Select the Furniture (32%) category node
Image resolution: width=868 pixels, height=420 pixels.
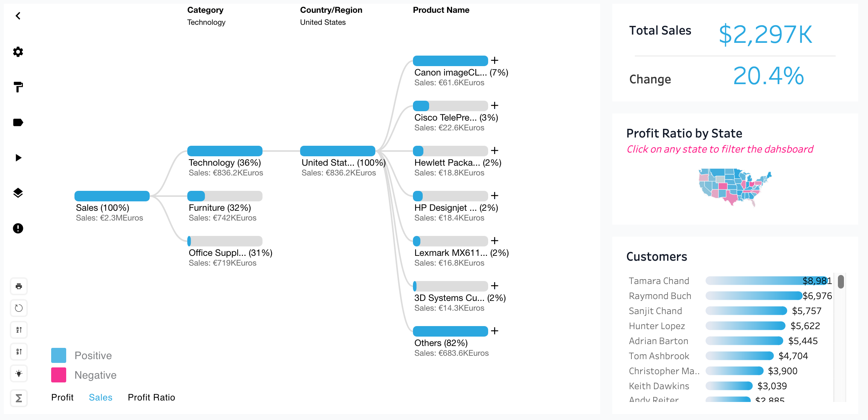coord(225,196)
